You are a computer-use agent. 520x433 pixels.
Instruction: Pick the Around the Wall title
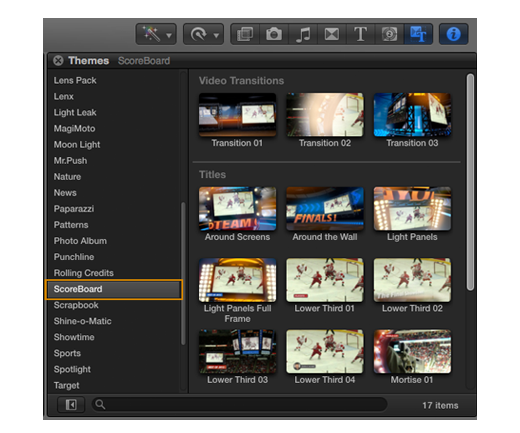[325, 208]
